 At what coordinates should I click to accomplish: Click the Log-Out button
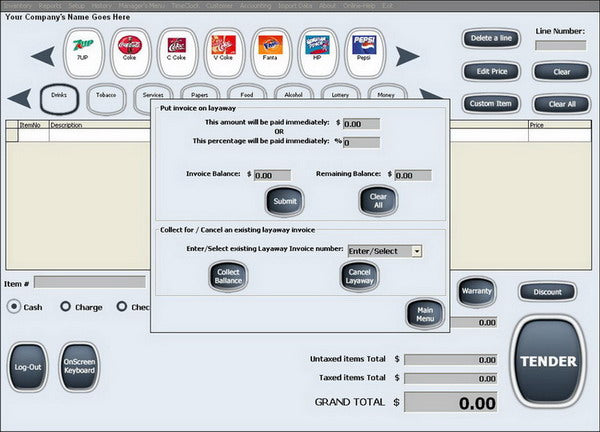click(28, 367)
